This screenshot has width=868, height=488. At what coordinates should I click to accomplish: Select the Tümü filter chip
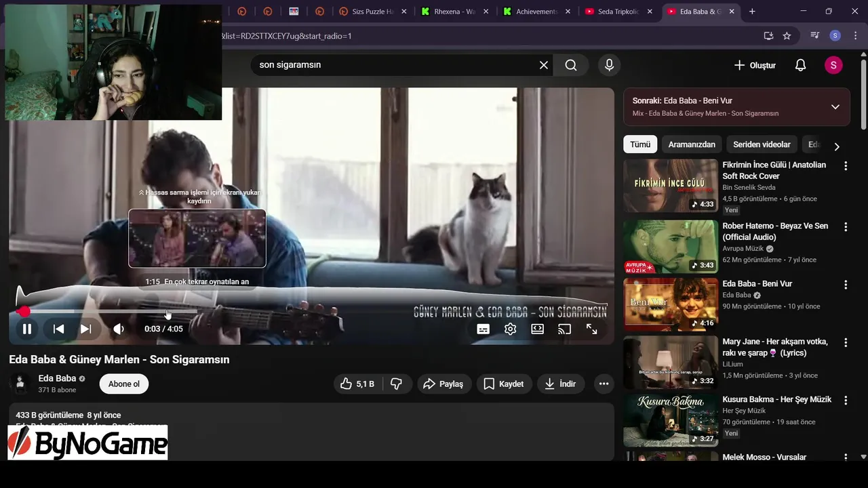click(639, 144)
